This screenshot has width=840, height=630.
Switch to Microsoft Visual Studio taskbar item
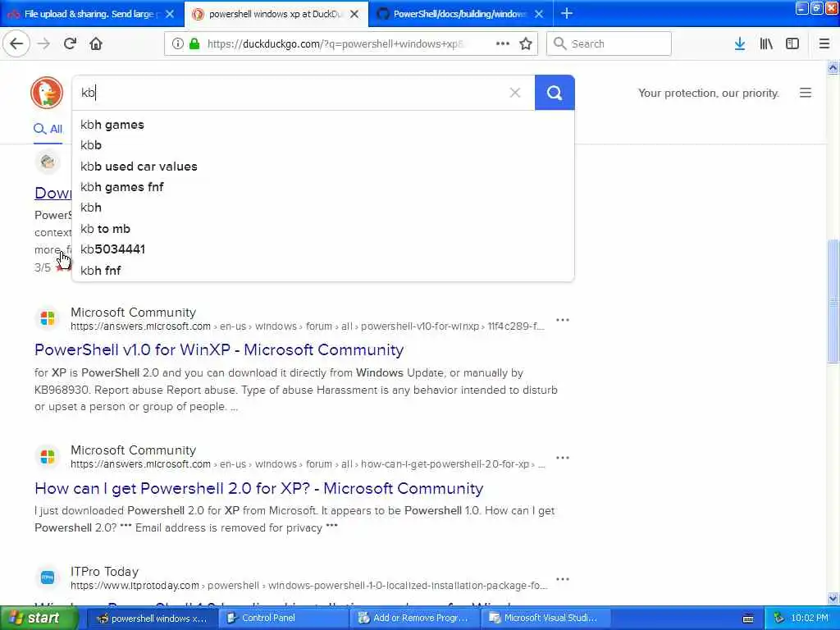(545, 618)
